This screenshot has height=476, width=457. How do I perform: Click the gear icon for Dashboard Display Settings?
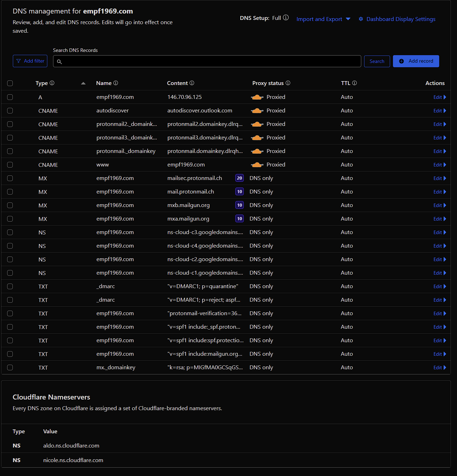point(361,19)
